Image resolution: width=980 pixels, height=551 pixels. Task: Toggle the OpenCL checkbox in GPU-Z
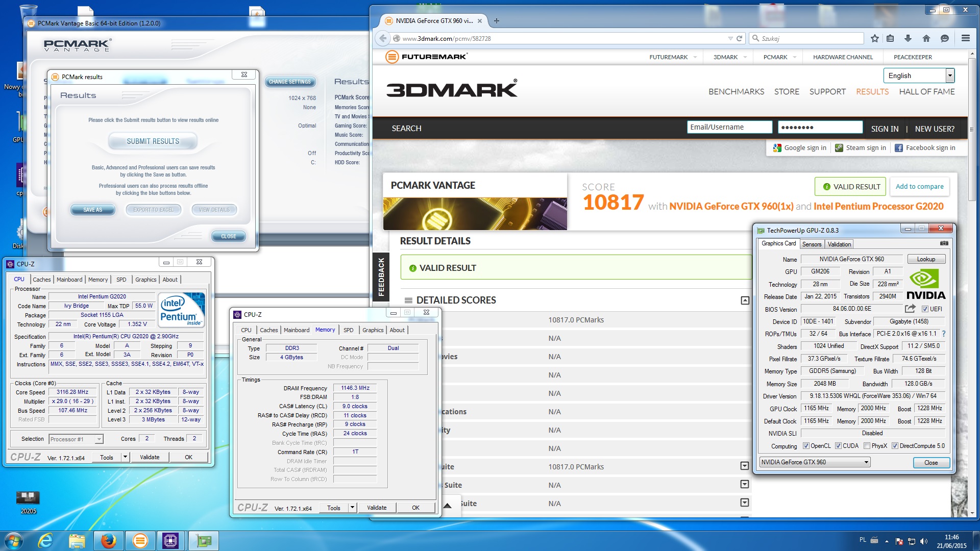tap(806, 446)
